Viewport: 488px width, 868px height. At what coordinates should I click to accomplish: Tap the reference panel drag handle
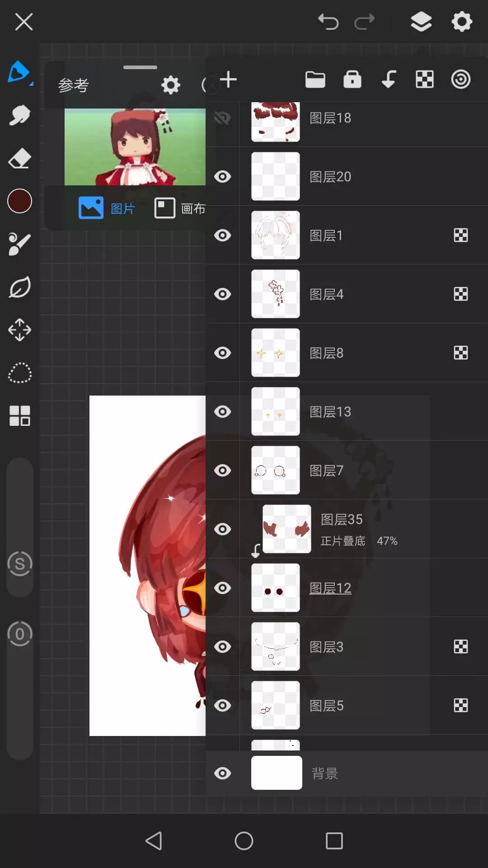140,67
